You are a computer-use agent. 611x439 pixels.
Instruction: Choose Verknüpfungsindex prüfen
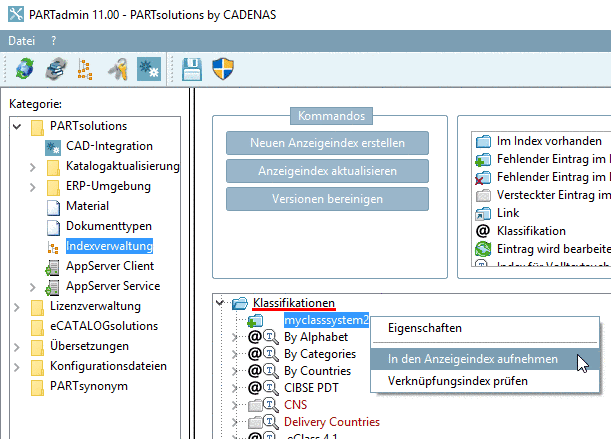tap(458, 381)
